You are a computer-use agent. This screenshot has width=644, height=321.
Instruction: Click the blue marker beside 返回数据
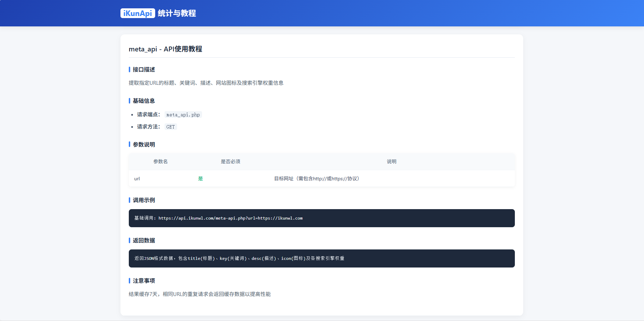pyautogui.click(x=129, y=240)
